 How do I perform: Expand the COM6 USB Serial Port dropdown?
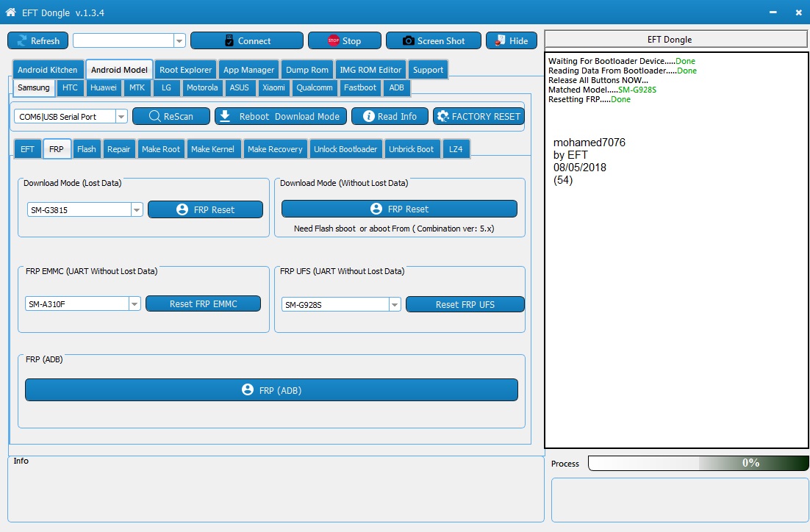click(121, 117)
